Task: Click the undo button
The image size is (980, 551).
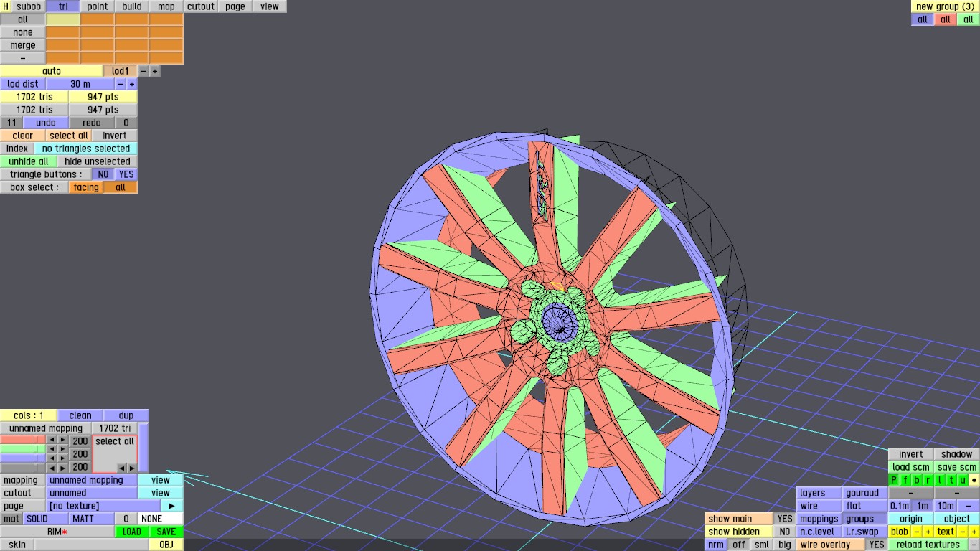Action: (x=46, y=123)
